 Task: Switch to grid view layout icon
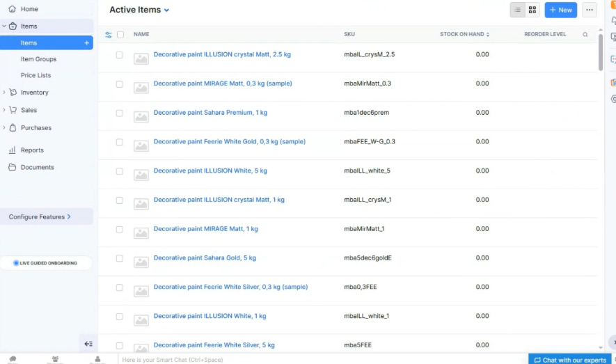(532, 10)
